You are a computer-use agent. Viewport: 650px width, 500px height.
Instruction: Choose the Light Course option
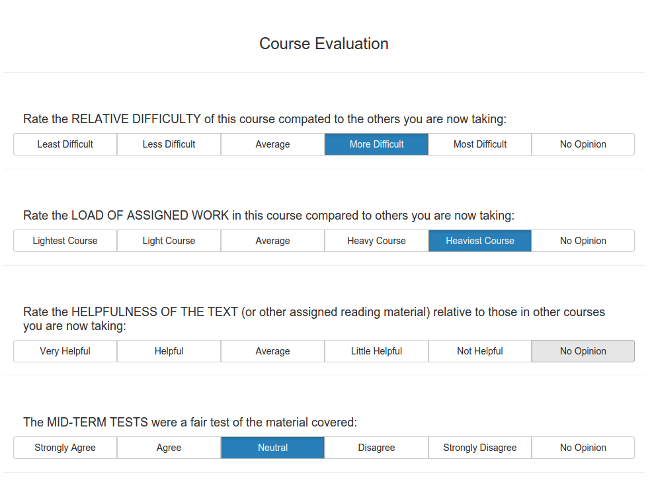pyautogui.click(x=169, y=241)
